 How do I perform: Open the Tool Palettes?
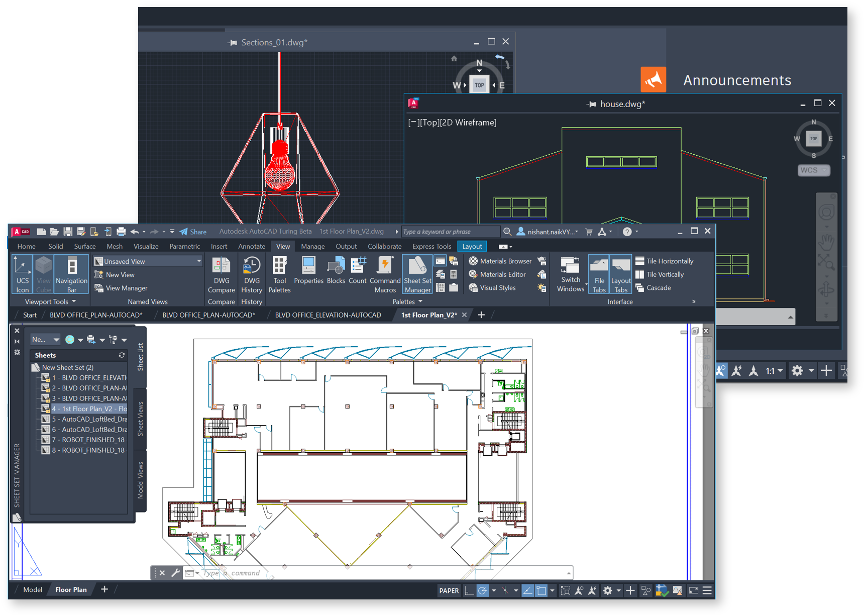tap(280, 273)
